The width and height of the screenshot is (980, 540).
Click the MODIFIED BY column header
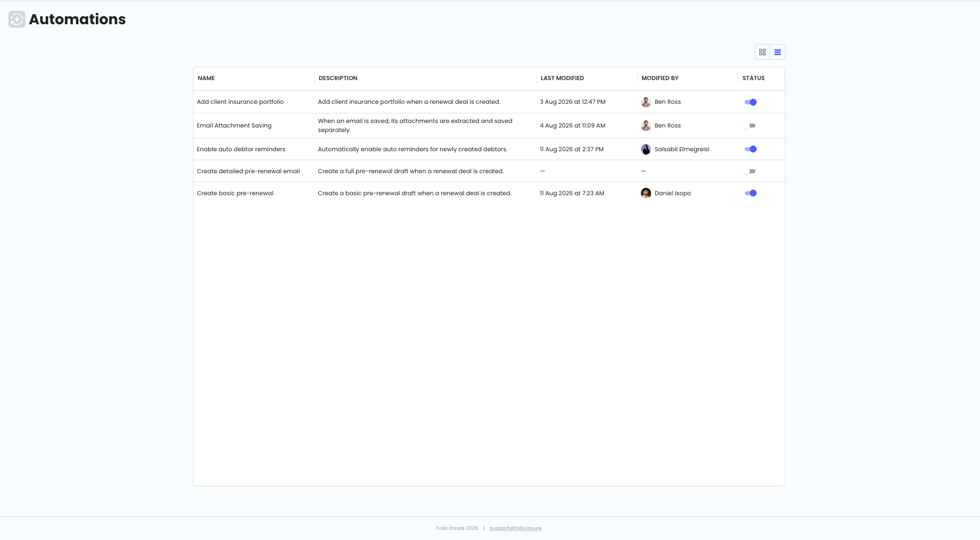(x=660, y=78)
